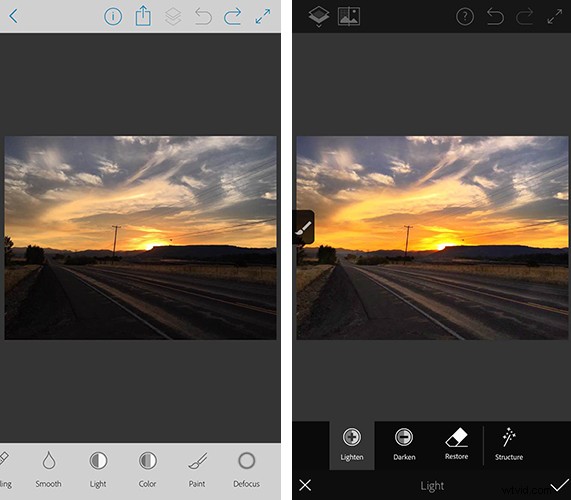This screenshot has width=571, height=500.
Task: Choose the Structure magic wand mode
Action: click(509, 445)
